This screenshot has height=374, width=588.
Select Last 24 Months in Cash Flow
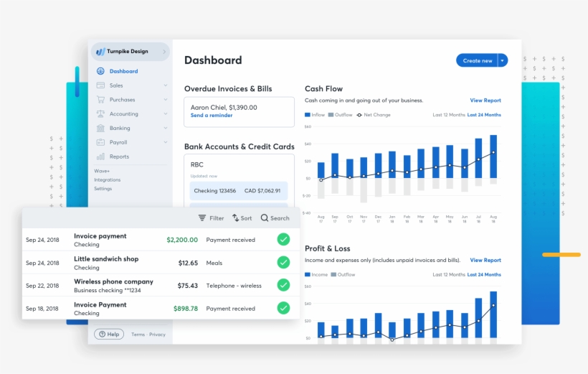tap(484, 115)
